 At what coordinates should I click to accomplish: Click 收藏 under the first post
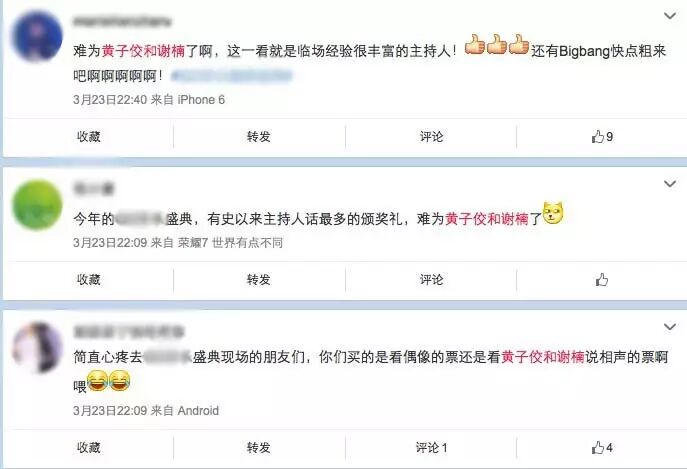coord(89,137)
